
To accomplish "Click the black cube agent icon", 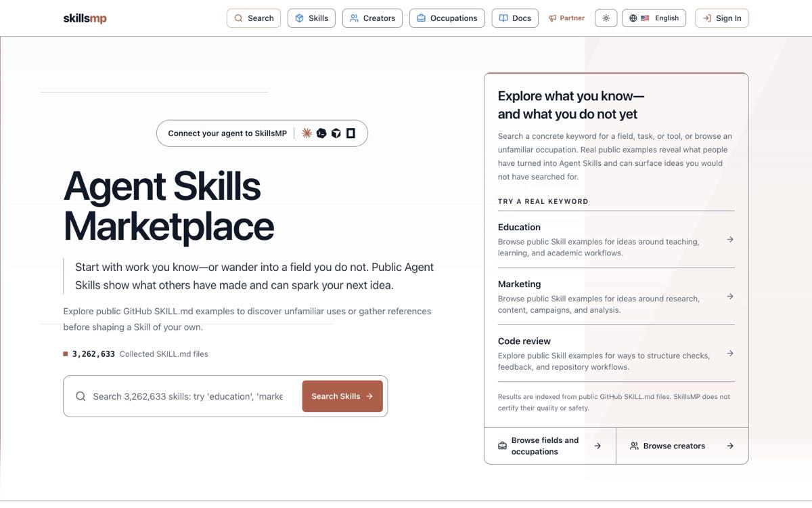I will 336,133.
